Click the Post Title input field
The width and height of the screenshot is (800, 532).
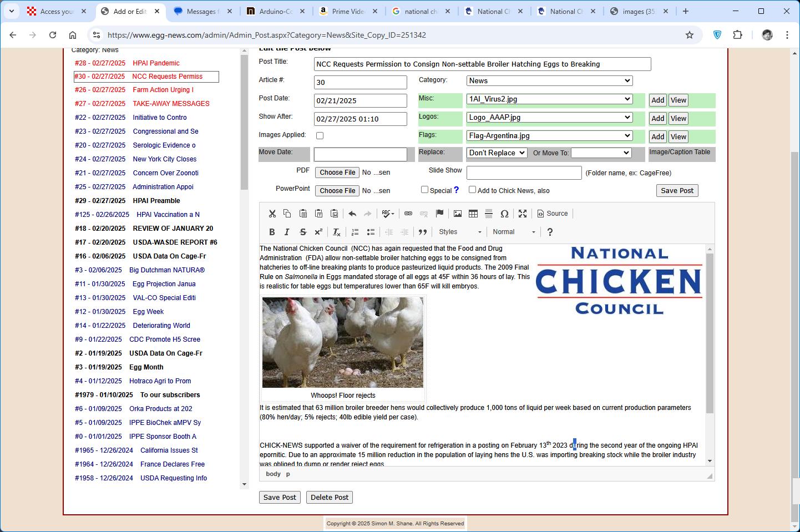(482, 64)
